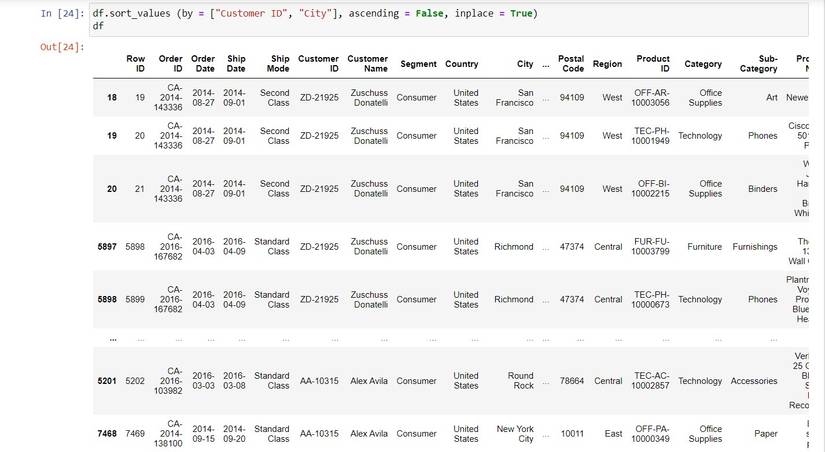This screenshot has height=452, width=825.
Task: Click row index 5898
Action: pos(107,299)
